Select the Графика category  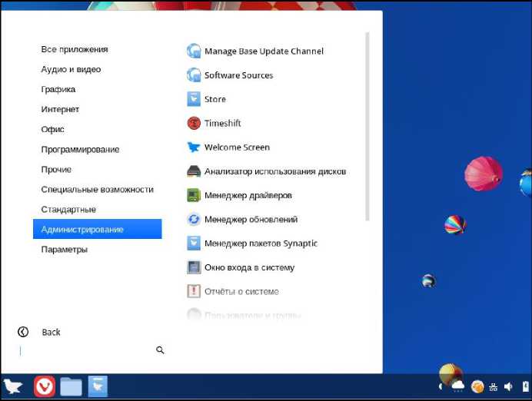58,89
